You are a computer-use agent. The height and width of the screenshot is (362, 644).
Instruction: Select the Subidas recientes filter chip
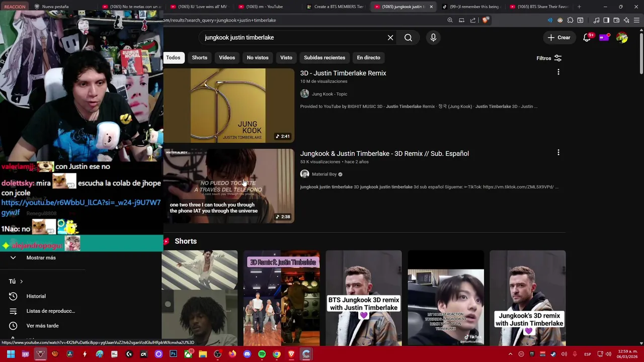click(325, 58)
